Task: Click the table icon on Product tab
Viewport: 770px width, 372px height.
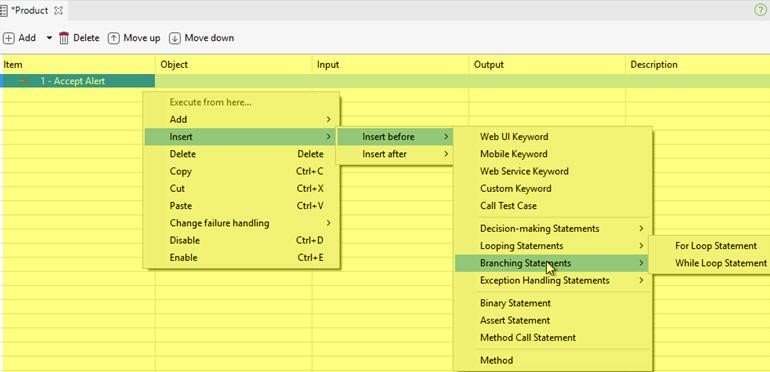Action: click(3, 10)
